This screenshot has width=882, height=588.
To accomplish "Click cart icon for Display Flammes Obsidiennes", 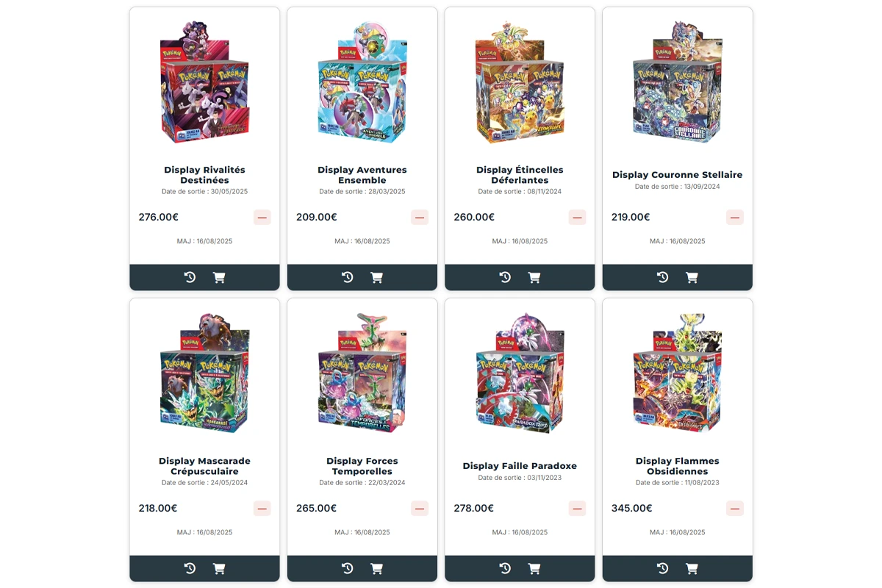I will [692, 568].
